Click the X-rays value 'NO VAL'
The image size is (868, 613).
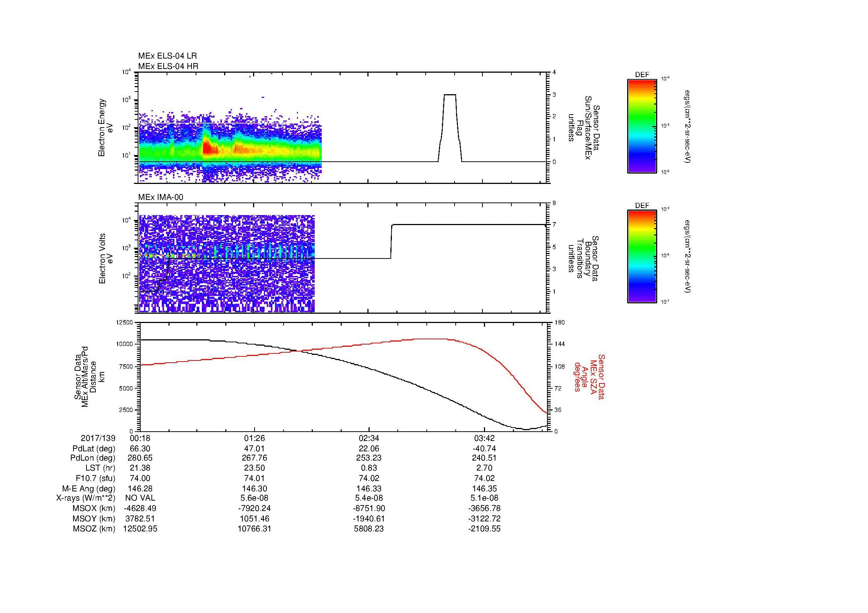(140, 498)
